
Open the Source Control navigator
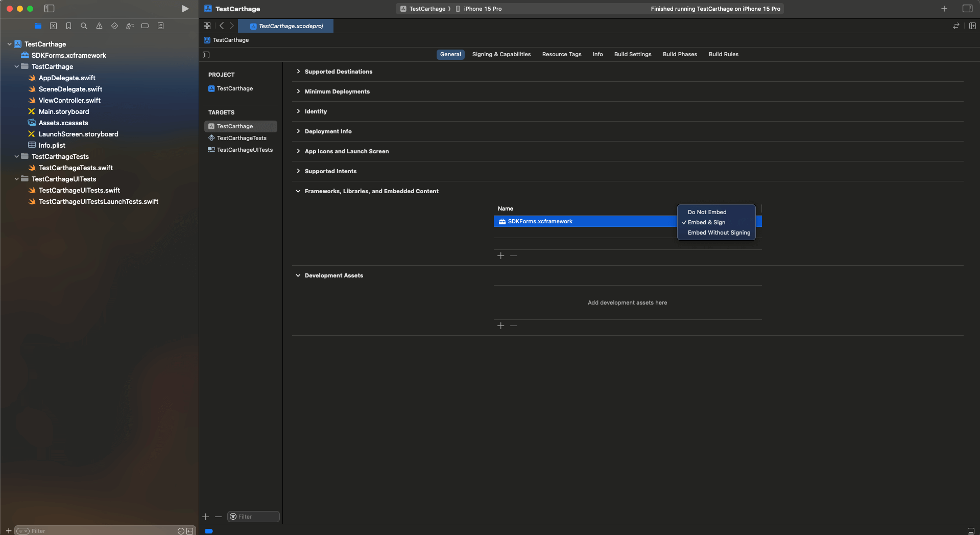pos(53,26)
